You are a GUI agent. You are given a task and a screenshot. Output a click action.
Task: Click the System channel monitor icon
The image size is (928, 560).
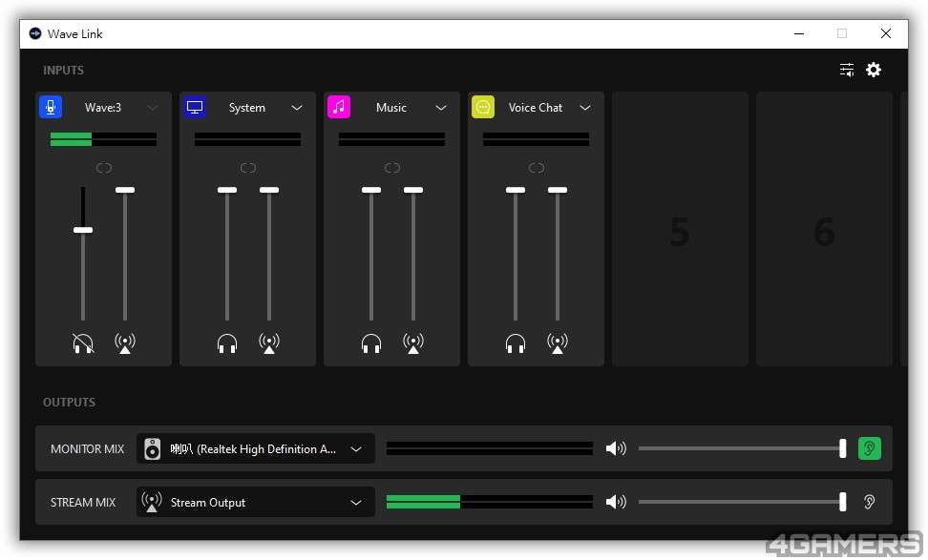(x=195, y=107)
